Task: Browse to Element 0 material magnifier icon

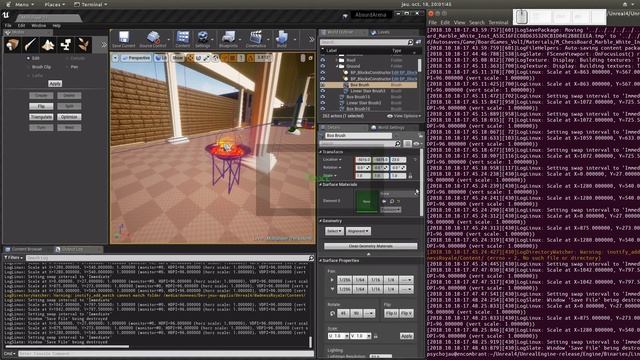Action: point(391,201)
